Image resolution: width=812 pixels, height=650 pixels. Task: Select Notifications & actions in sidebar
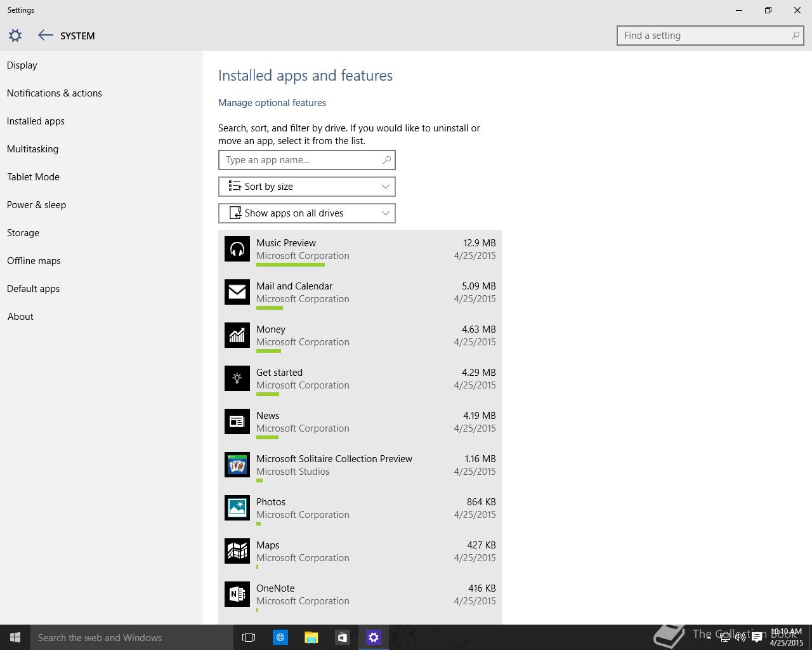(x=55, y=93)
